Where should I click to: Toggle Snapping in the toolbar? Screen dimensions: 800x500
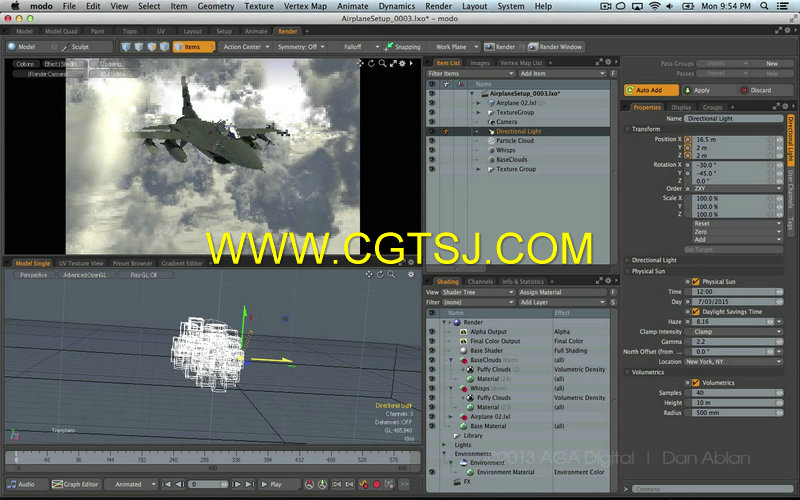403,47
